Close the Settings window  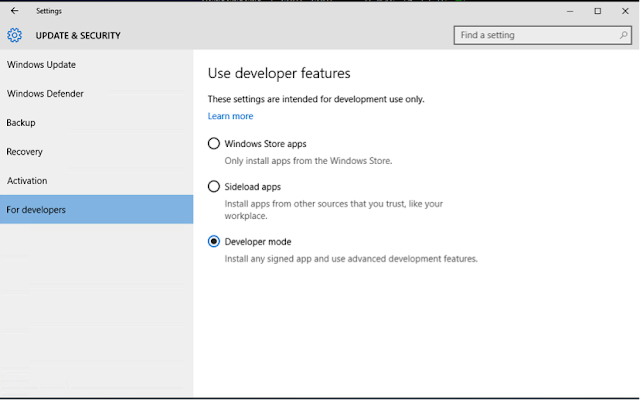[625, 11]
